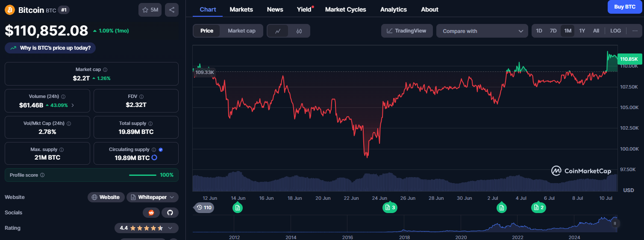Viewport: 644px width, 240px height.
Task: Click the Volume (24h) info icon
Action: pyautogui.click(x=63, y=97)
